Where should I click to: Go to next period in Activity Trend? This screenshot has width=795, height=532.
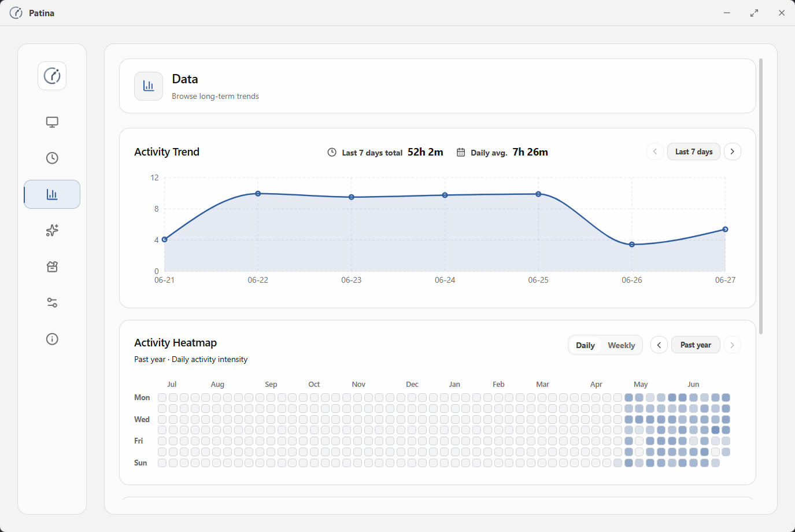[x=733, y=152]
